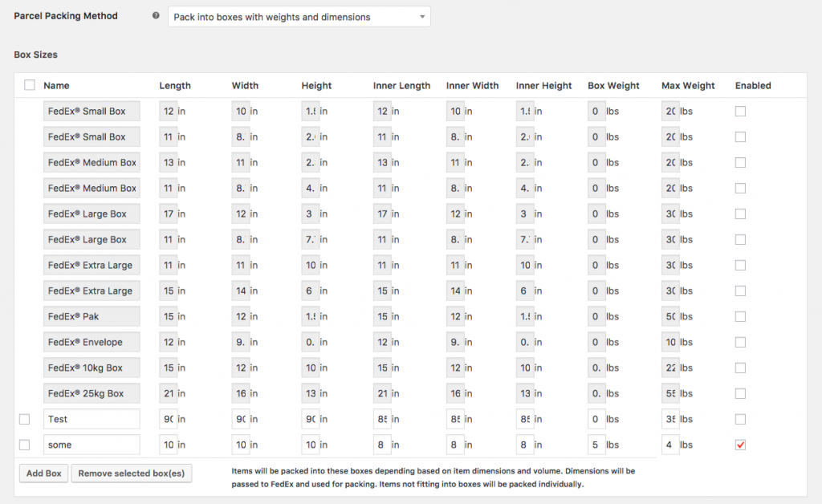Toggle the select-all boxes header checkbox
The width and height of the screenshot is (822, 504).
pyautogui.click(x=30, y=85)
